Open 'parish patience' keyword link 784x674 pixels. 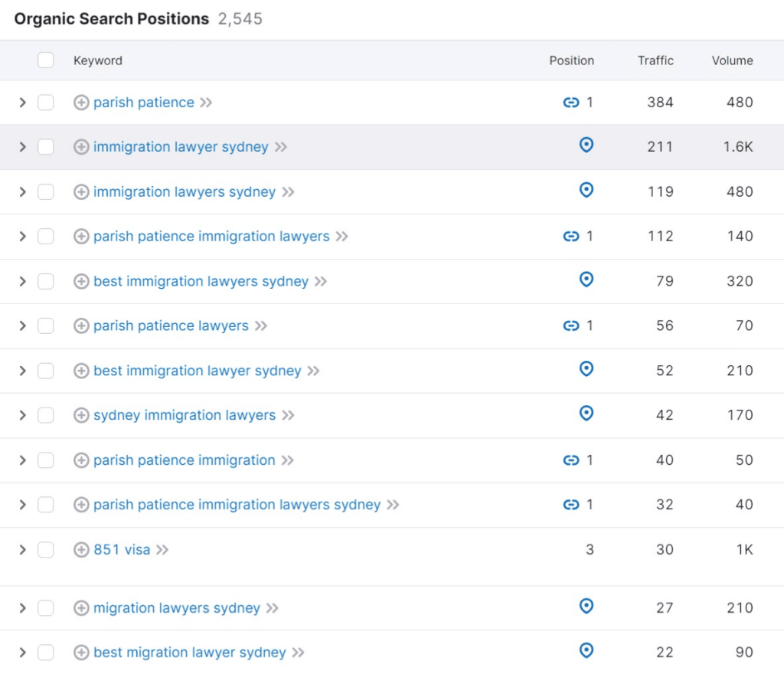[x=143, y=103]
